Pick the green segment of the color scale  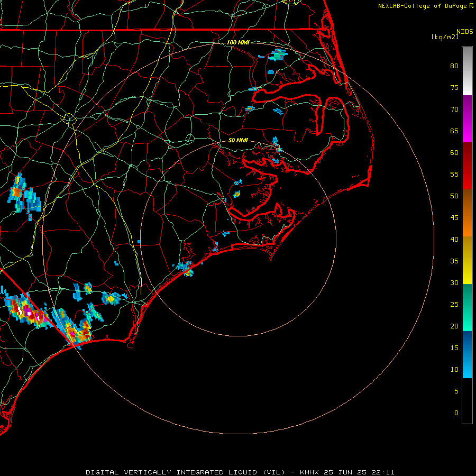[467, 307]
